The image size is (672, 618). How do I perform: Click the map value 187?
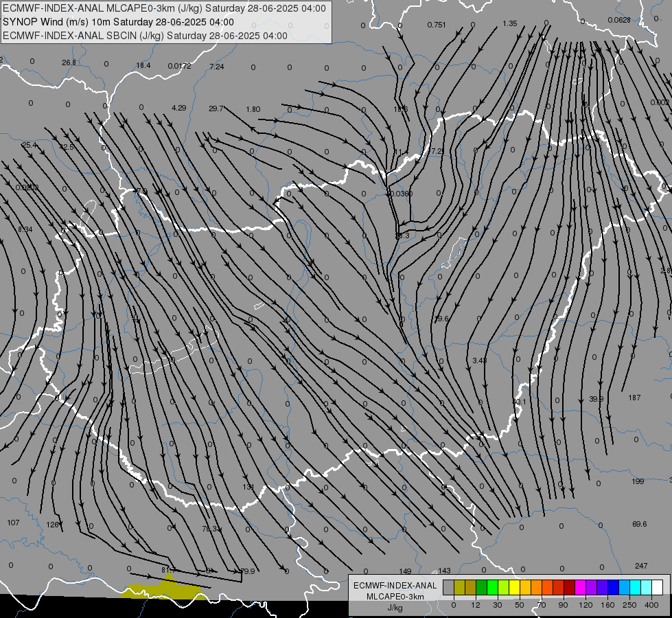pyautogui.click(x=634, y=398)
